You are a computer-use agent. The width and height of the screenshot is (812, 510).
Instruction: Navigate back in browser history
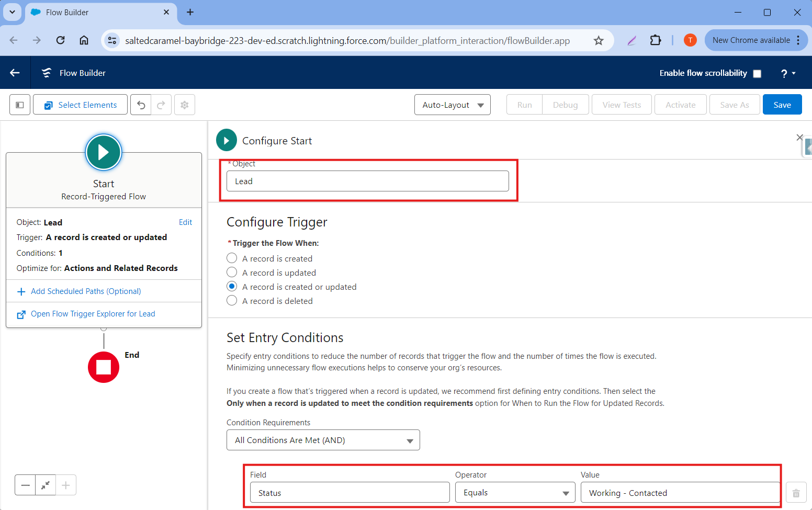click(14, 40)
